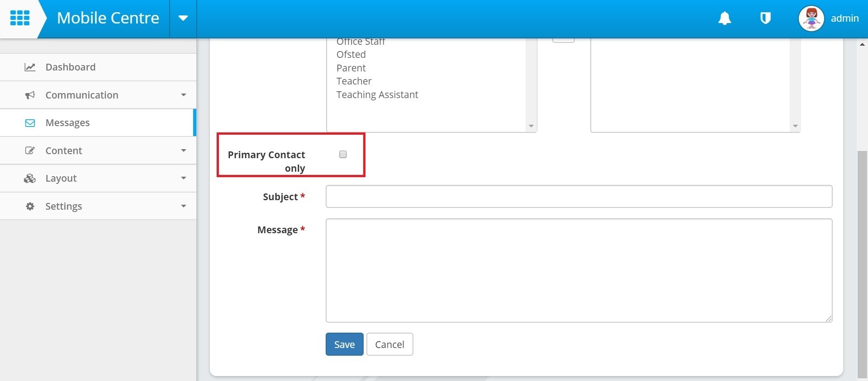Click the Message textarea resize handle
Image resolution: width=868 pixels, height=381 pixels.
(x=828, y=319)
